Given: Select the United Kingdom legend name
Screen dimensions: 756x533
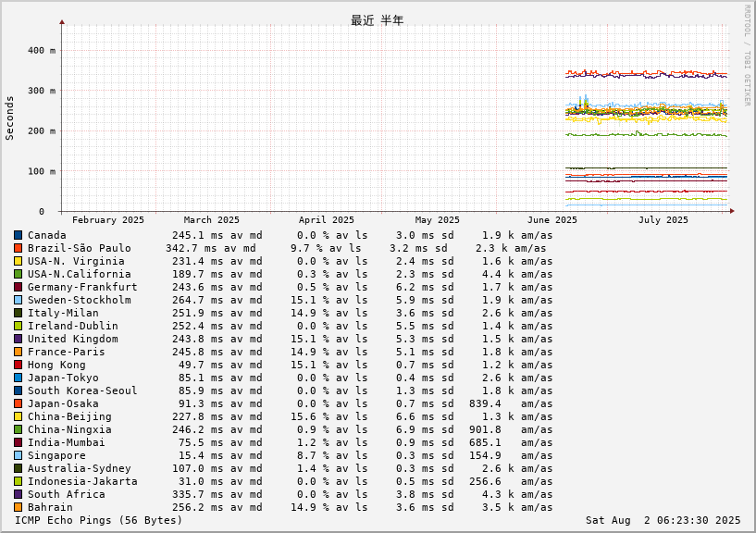Looking at the screenshot, I should point(73,339).
